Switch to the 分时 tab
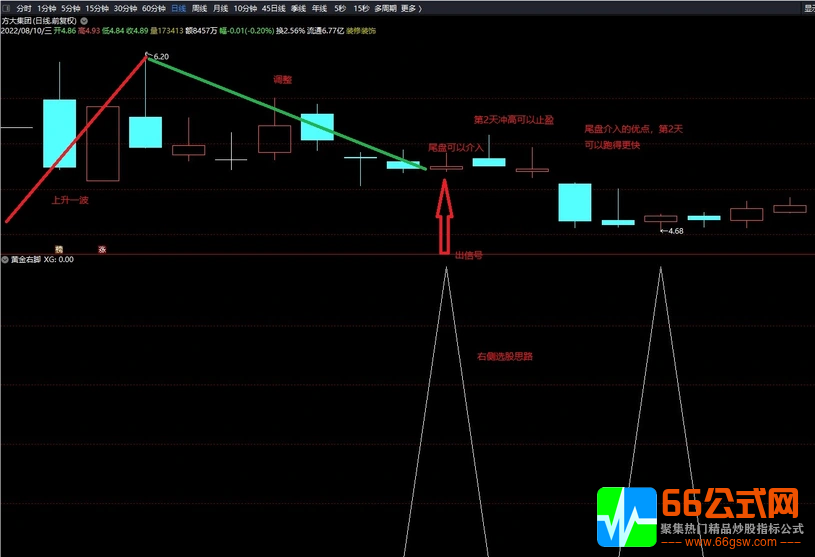The width and height of the screenshot is (815, 557). (24, 8)
